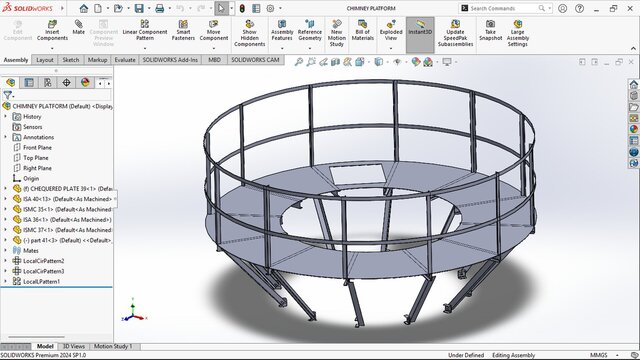Open task pane Appearances color ball
This screenshot has width=640, height=360.
pyautogui.click(x=633, y=129)
